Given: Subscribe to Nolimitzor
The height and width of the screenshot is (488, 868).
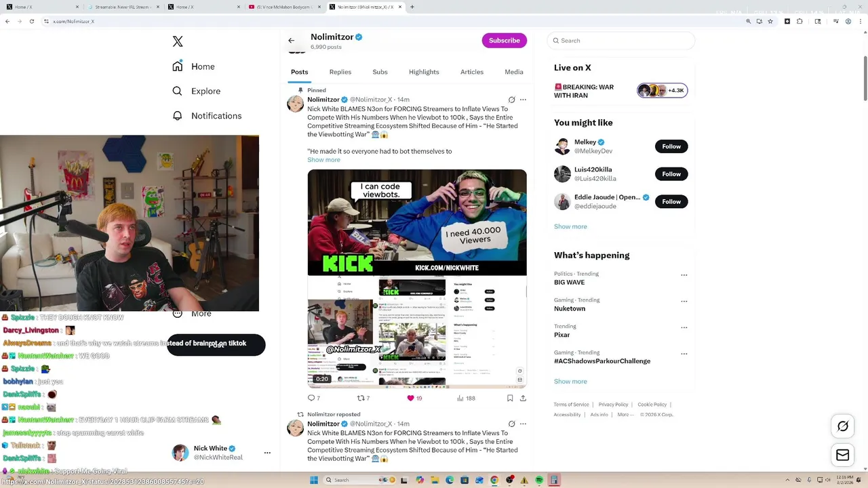Looking at the screenshot, I should (x=505, y=41).
